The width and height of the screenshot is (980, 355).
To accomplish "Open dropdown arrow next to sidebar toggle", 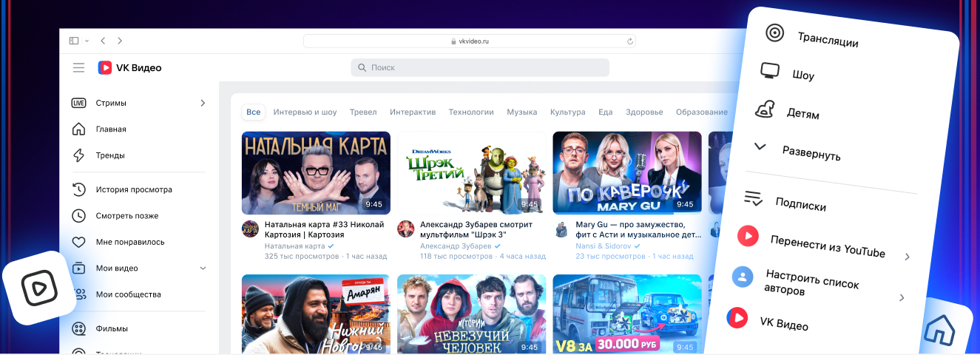I will (87, 41).
